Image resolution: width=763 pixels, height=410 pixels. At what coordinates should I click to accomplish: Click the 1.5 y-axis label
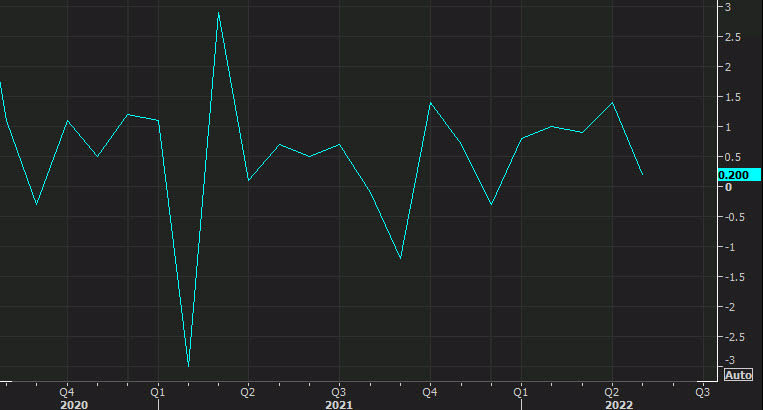coord(733,97)
